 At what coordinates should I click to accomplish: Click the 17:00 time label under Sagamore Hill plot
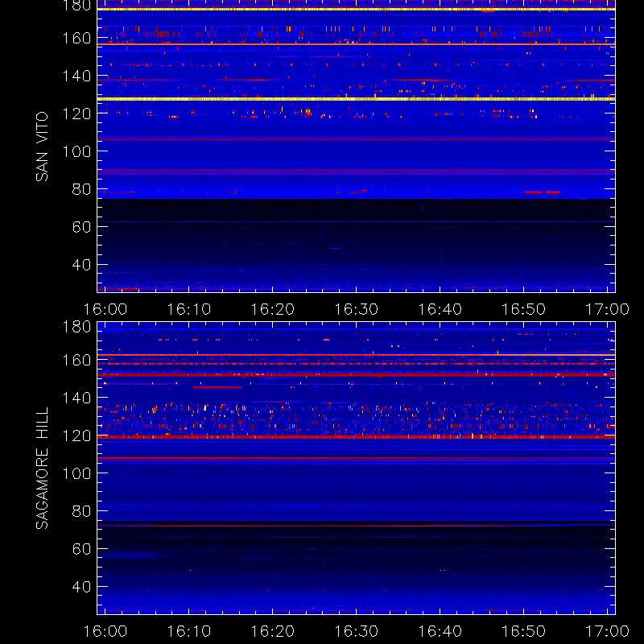pyautogui.click(x=608, y=631)
